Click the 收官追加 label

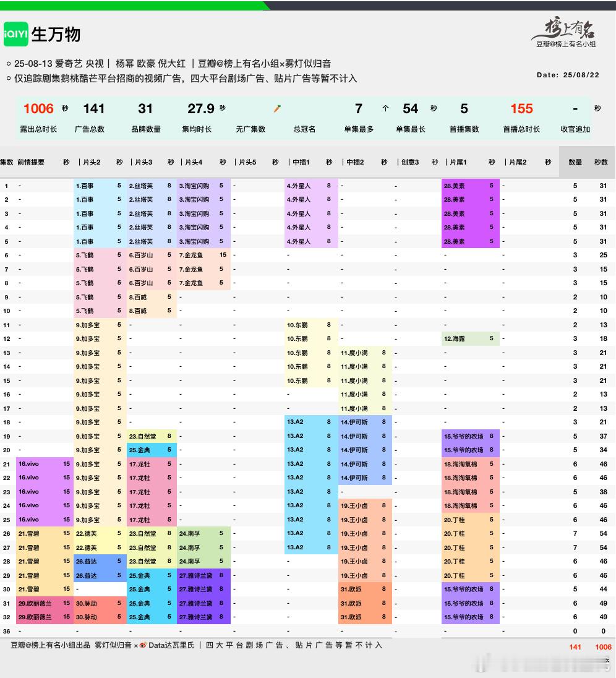click(575, 129)
